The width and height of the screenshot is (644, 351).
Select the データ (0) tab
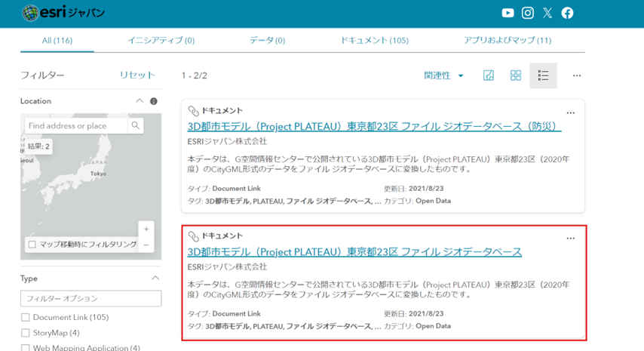(x=268, y=40)
